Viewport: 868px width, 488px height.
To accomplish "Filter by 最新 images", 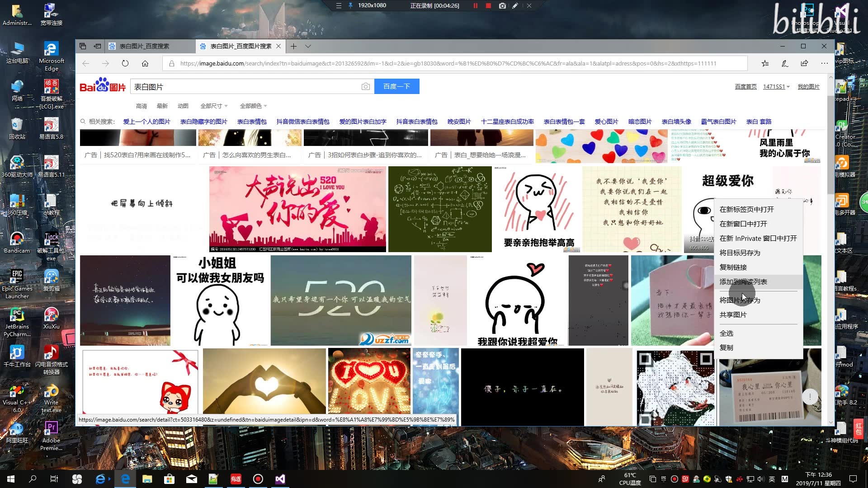I will click(162, 106).
